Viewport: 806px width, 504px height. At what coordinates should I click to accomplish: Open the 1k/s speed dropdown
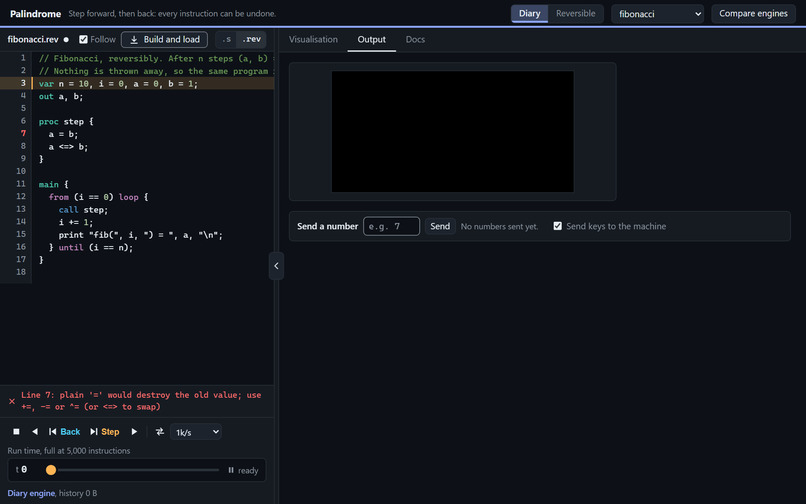pyautogui.click(x=196, y=432)
